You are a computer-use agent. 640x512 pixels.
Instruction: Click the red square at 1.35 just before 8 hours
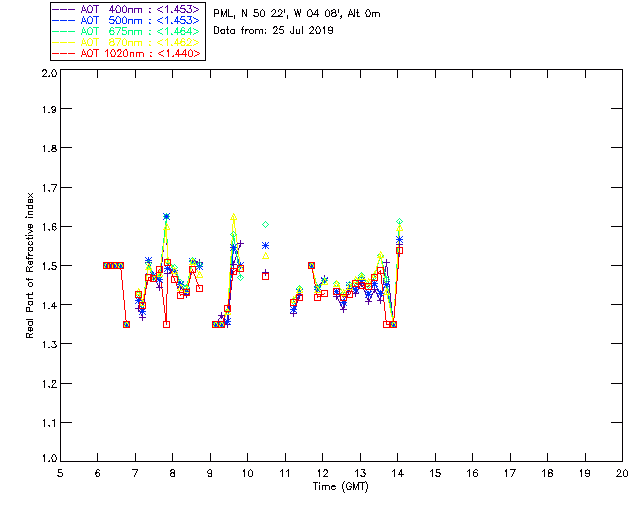(166, 325)
